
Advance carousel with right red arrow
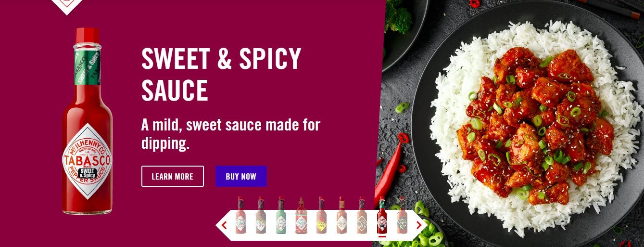[419, 225]
